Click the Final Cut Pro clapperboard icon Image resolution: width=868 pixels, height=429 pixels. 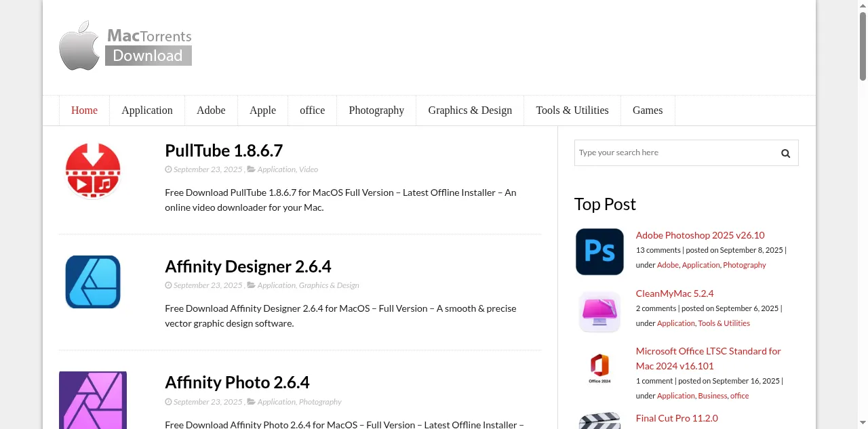tap(599, 420)
